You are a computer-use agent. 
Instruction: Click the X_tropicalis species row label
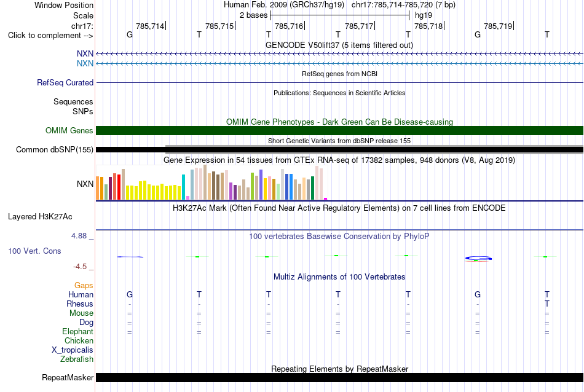(x=73, y=350)
